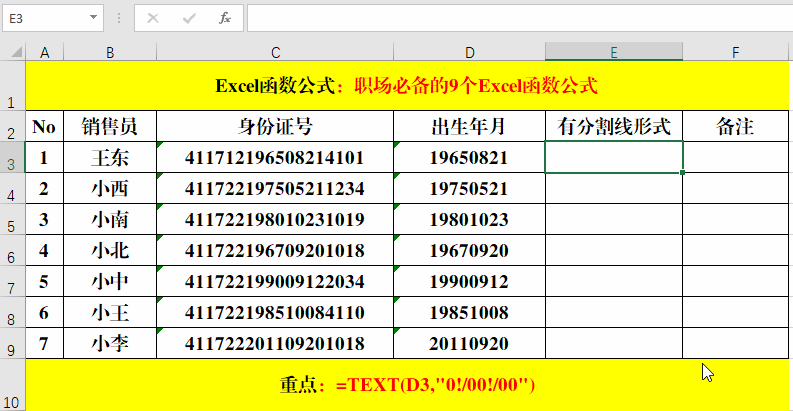Select row 6 header

pyautogui.click(x=12, y=250)
